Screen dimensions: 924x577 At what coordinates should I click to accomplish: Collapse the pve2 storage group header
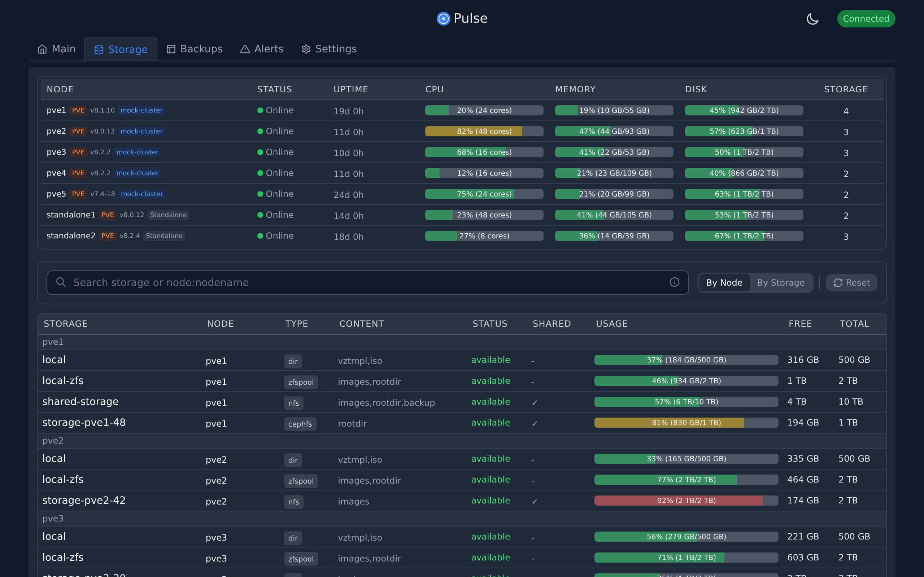(x=53, y=441)
